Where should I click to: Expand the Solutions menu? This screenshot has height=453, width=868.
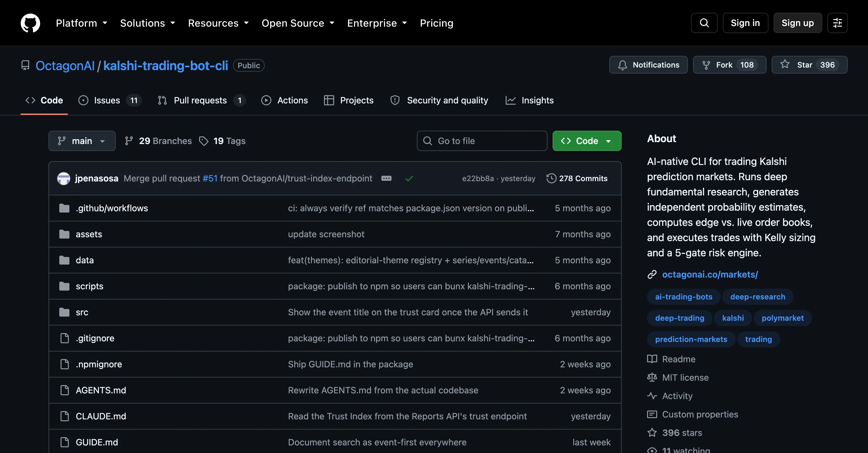148,23
